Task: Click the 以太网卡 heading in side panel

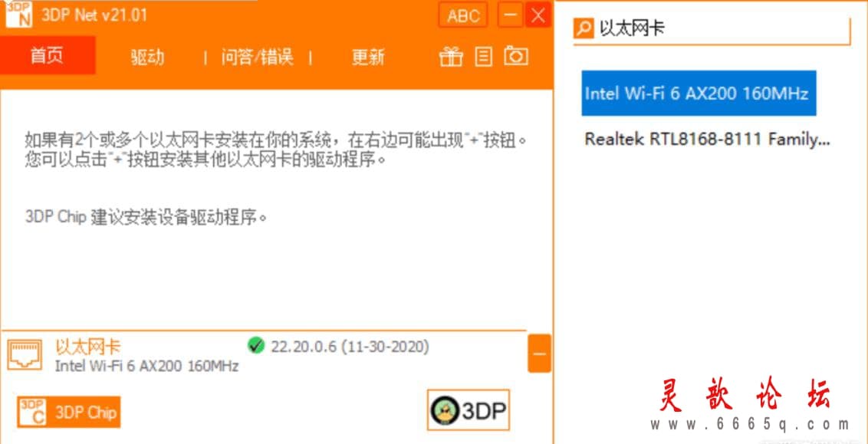Action: 632,28
